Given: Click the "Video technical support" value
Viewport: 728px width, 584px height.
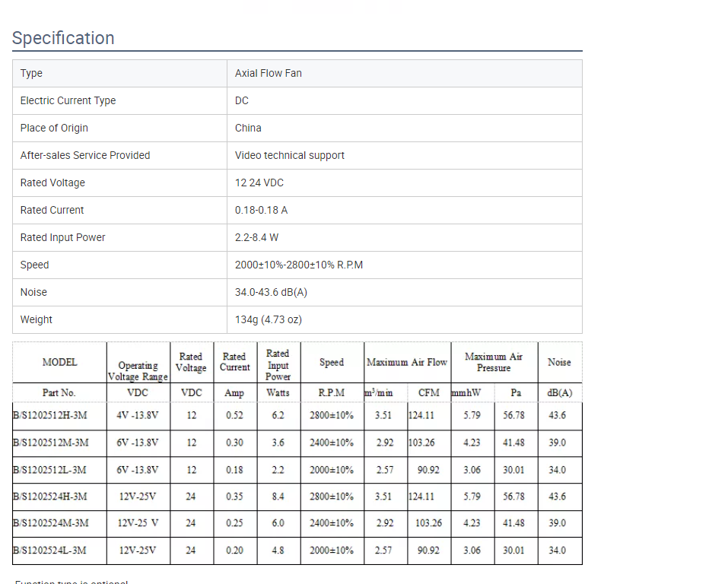Looking at the screenshot, I should [290, 156].
